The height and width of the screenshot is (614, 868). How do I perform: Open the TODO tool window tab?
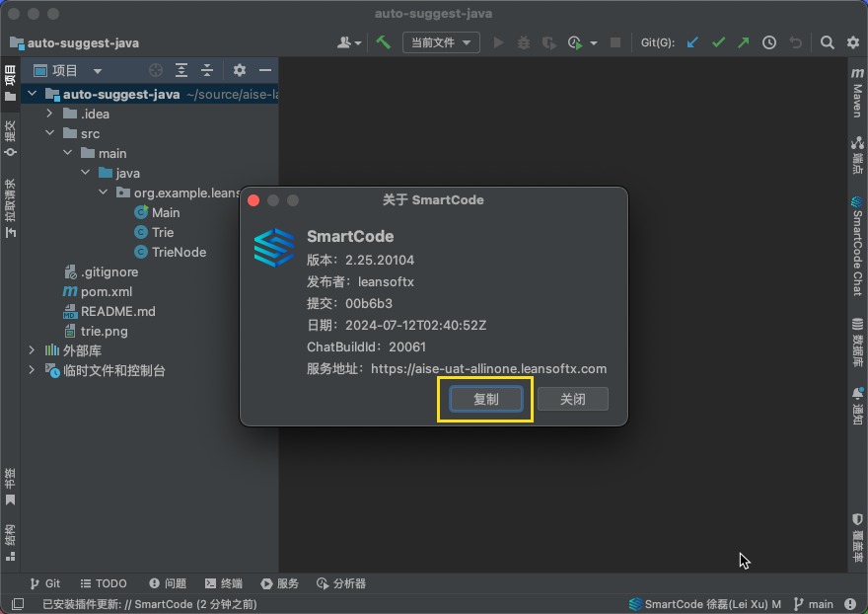click(x=104, y=583)
